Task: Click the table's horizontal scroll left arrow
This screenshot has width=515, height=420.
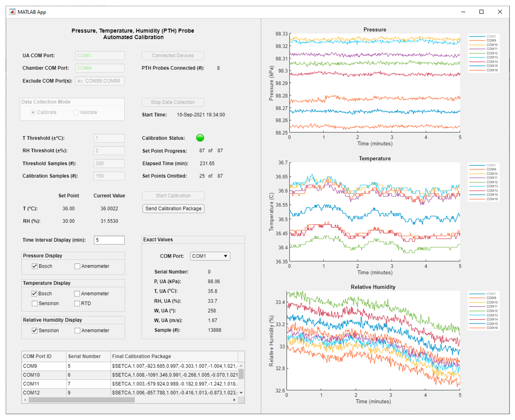Action: 25,400
